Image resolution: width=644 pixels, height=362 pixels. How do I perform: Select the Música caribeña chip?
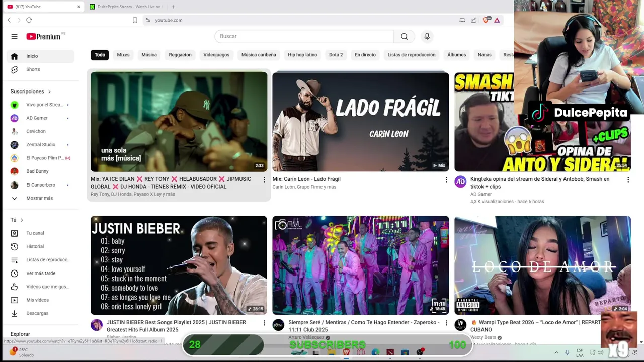[259, 55]
